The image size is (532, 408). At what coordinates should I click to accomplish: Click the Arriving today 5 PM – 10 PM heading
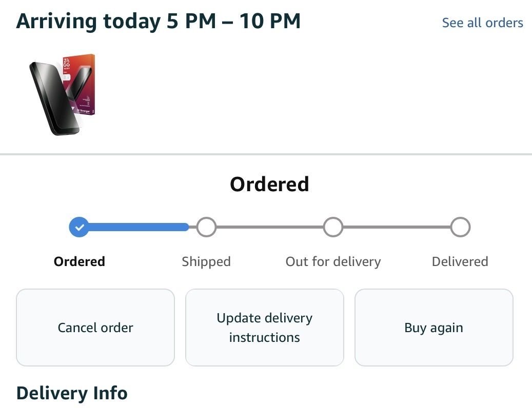coord(159,22)
